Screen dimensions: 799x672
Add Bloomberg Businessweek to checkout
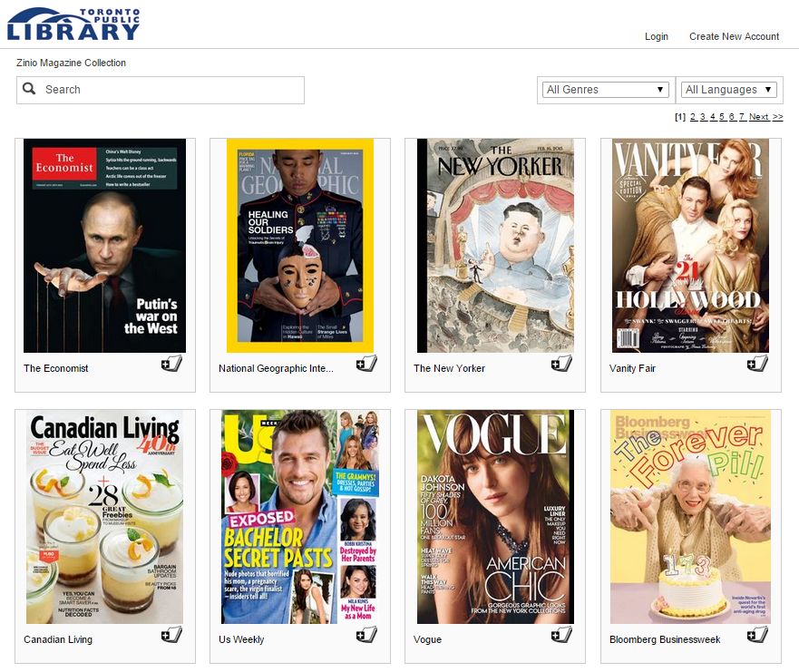click(x=757, y=634)
